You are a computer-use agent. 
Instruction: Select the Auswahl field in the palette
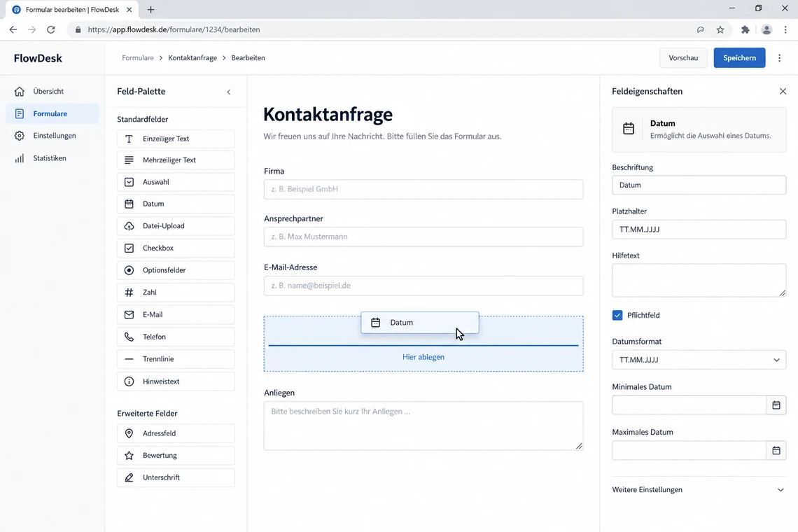point(176,182)
